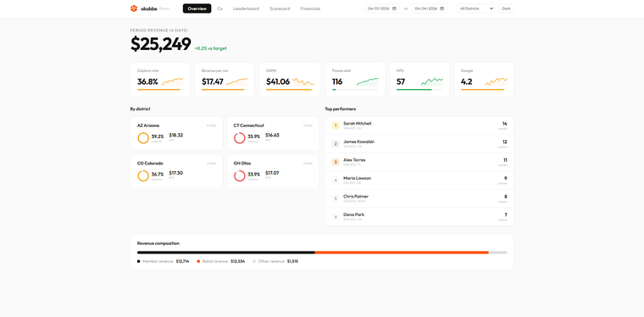Image resolution: width=644 pixels, height=317 pixels.
Task: Click the Capture rate sparkline chart
Action: click(x=172, y=81)
